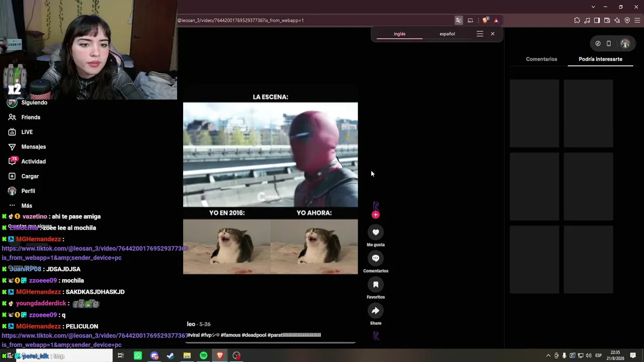Open File Explorer from the taskbar
This screenshot has width=644, height=362.
pyautogui.click(x=187, y=356)
